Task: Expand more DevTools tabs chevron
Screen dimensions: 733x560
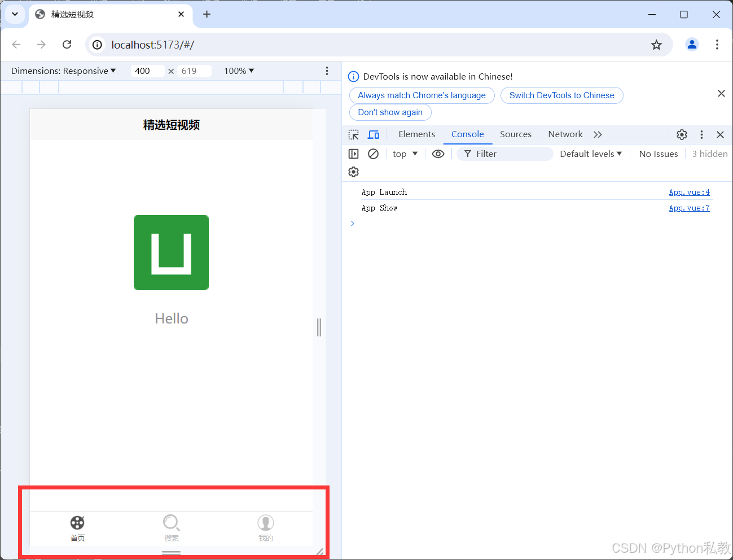Action: 598,134
